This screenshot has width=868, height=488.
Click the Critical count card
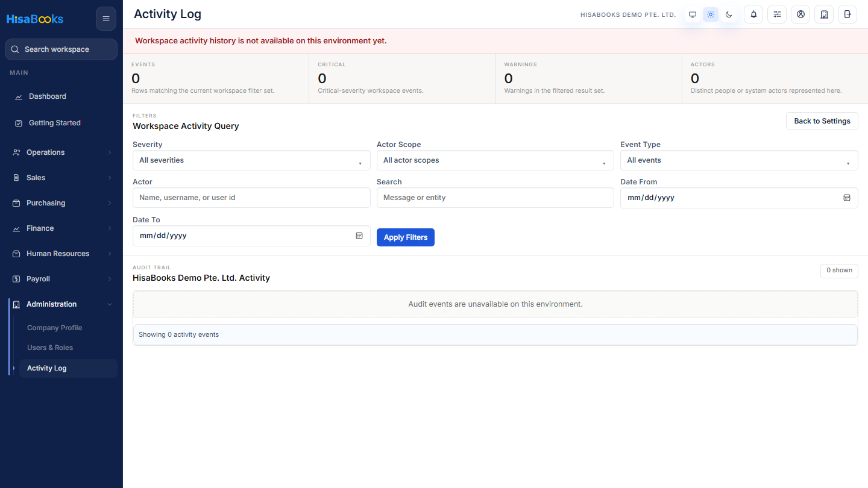tap(402, 78)
